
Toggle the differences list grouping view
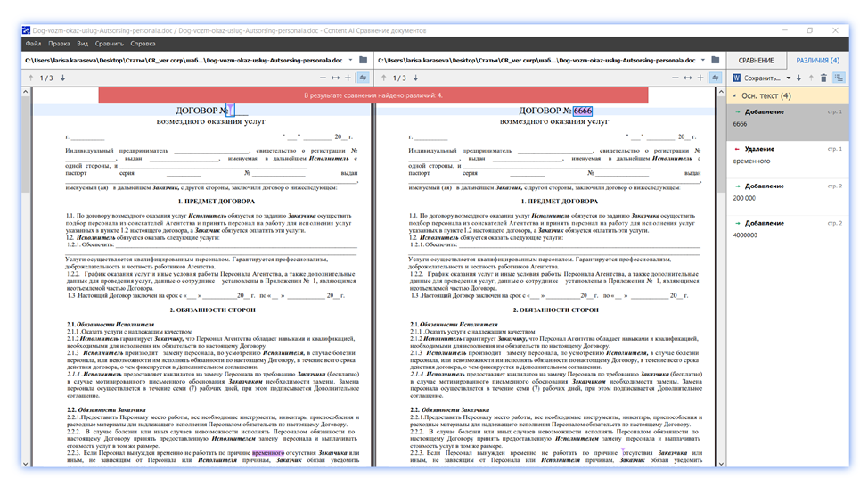coord(839,78)
